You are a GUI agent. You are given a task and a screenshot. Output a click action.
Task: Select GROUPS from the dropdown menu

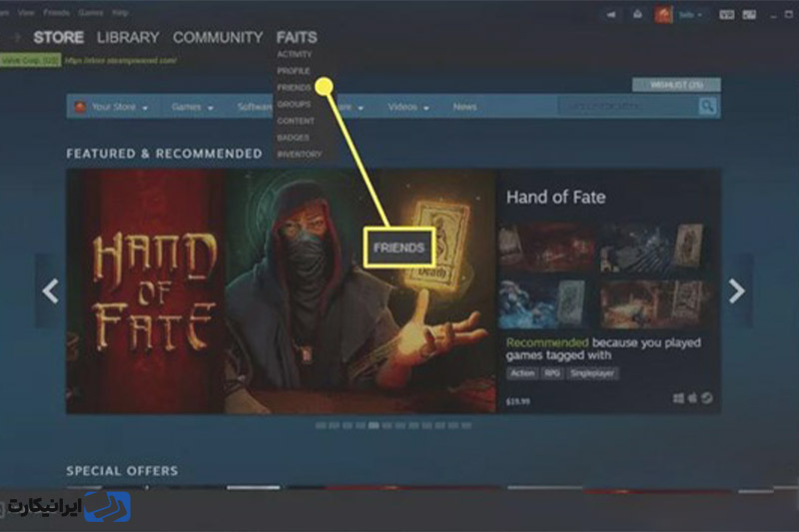pyautogui.click(x=294, y=105)
